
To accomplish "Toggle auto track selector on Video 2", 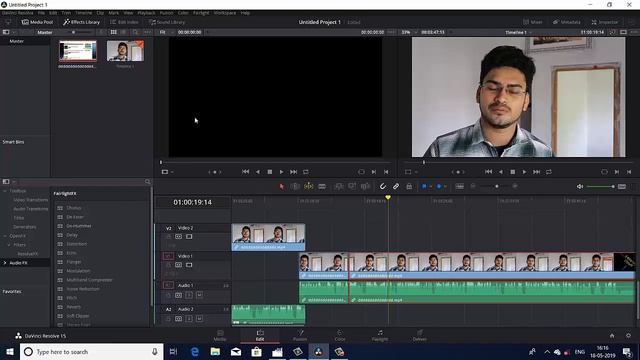I will pyautogui.click(x=178, y=237).
